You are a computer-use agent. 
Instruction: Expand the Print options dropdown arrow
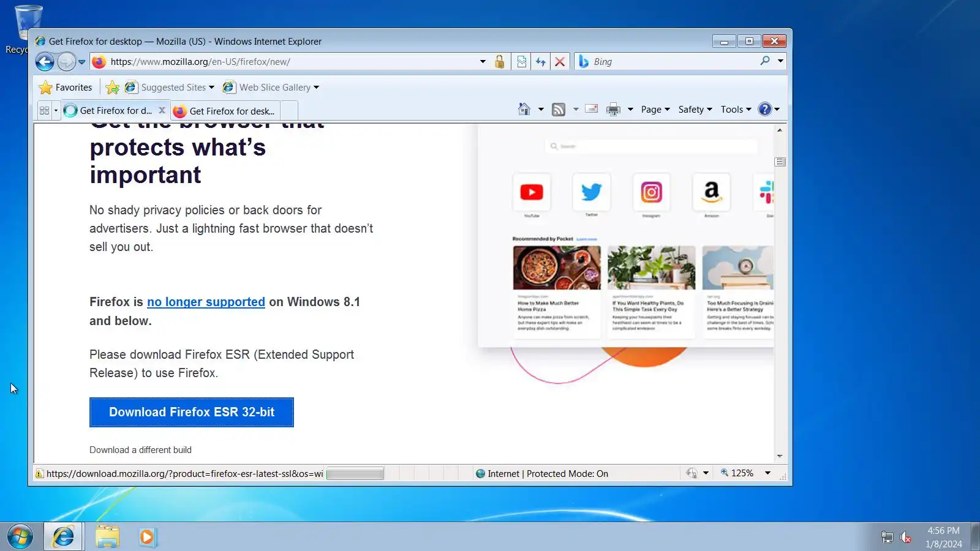pyautogui.click(x=630, y=110)
